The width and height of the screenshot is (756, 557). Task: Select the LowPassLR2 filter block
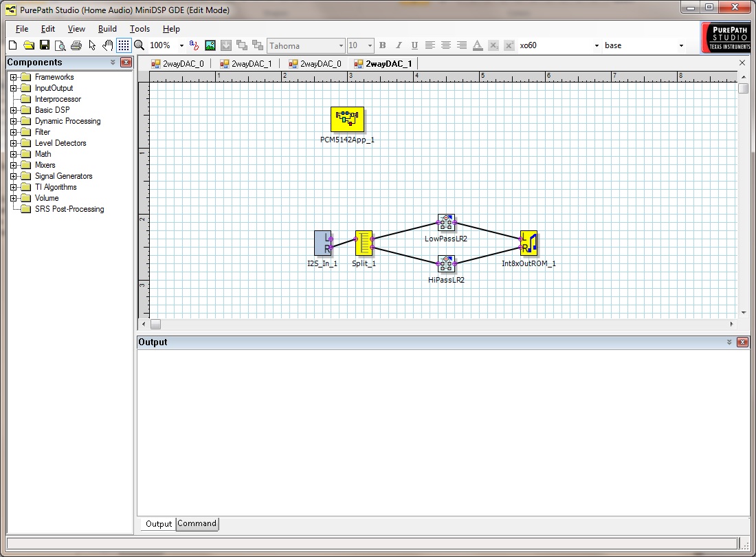pos(446,222)
